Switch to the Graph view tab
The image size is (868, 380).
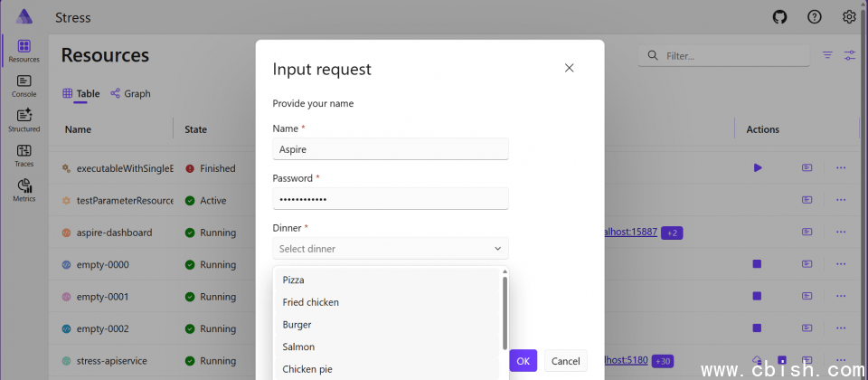[130, 93]
